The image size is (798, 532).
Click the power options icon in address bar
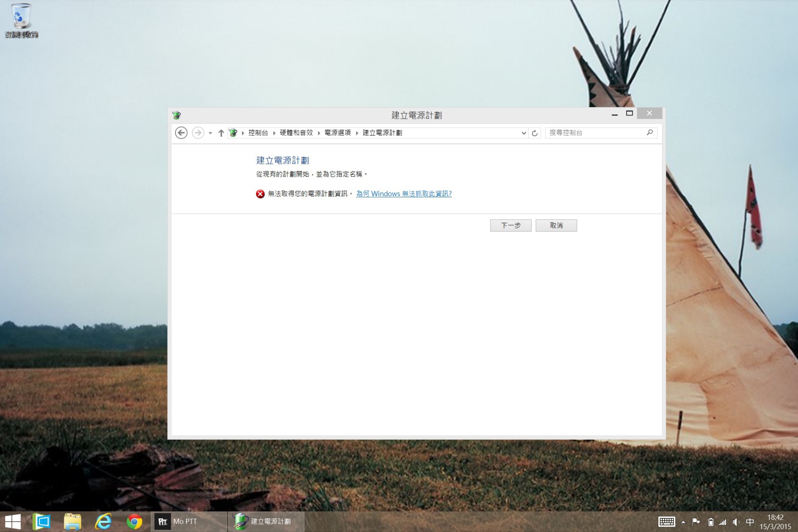233,133
